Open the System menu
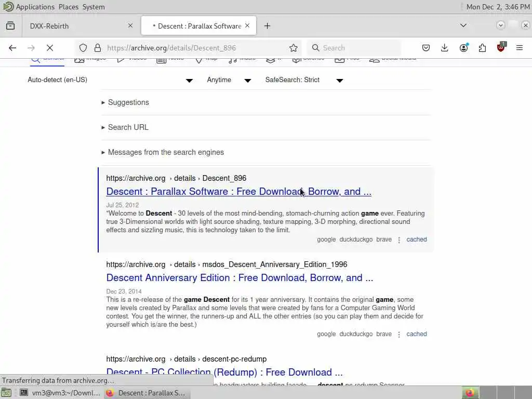 (94, 7)
